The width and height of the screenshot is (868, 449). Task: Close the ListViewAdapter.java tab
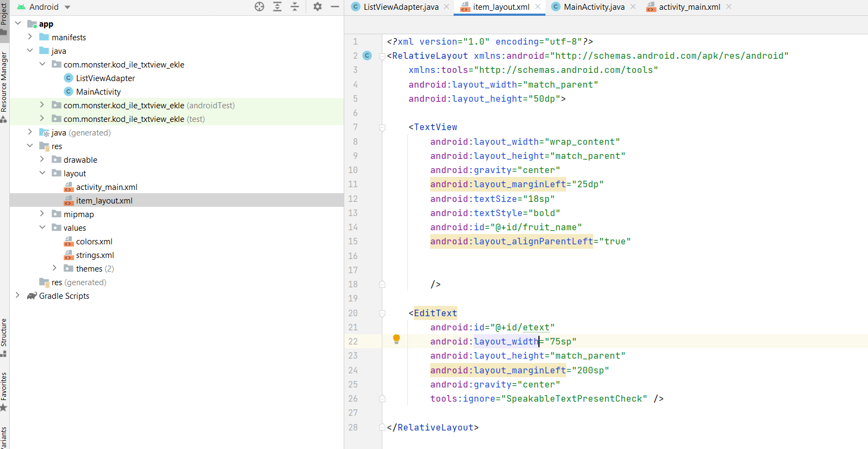click(447, 7)
